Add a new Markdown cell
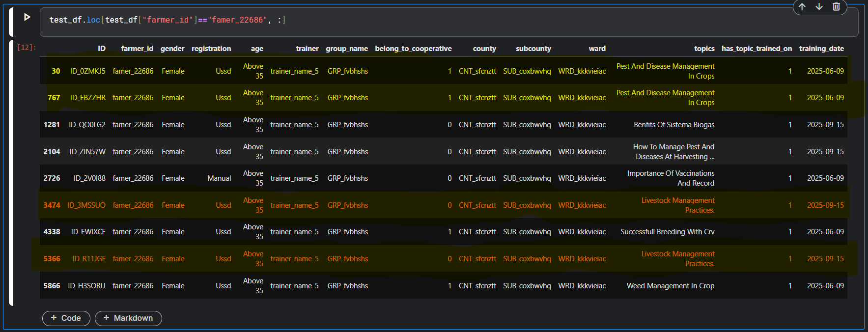 (x=128, y=318)
